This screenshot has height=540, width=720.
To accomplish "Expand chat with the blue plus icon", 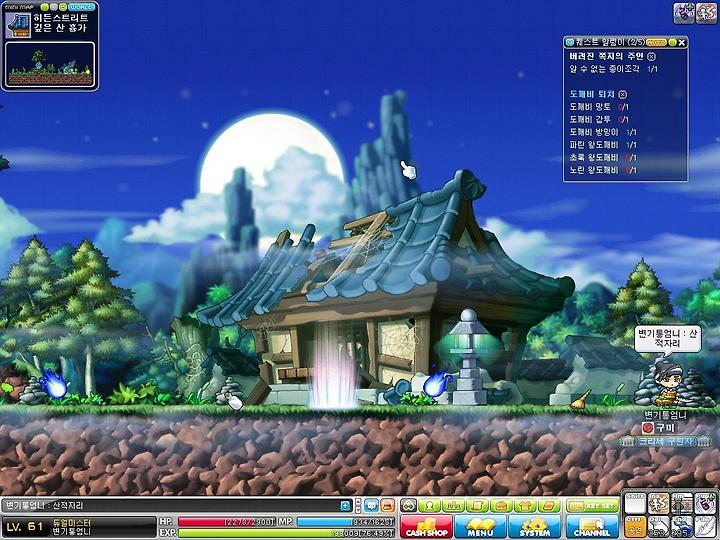I will pyautogui.click(x=345, y=506).
